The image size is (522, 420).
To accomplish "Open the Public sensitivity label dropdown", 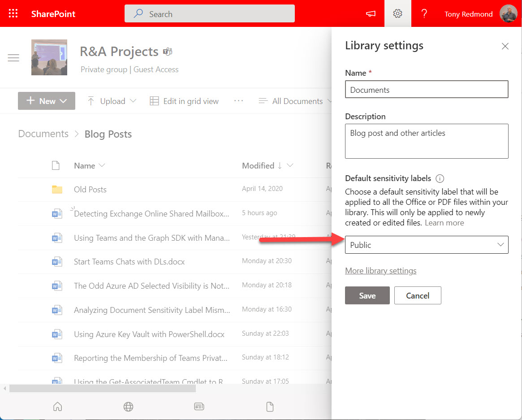I will click(x=427, y=245).
